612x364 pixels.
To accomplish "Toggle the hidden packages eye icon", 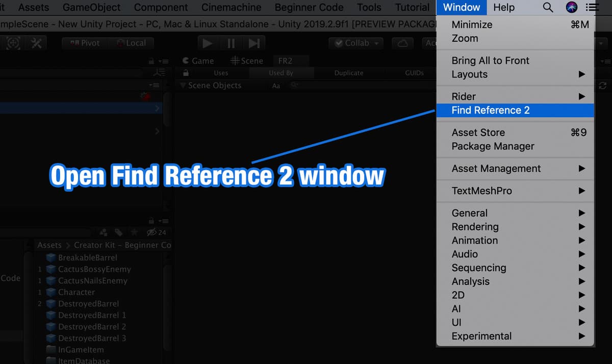I will [152, 232].
